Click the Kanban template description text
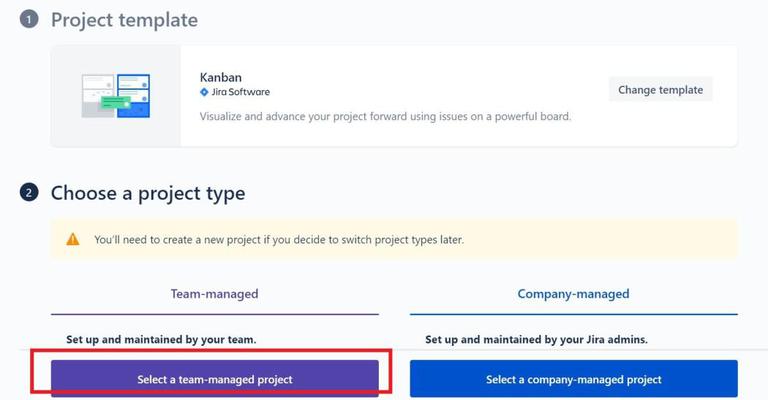The width and height of the screenshot is (768, 400). click(385, 116)
